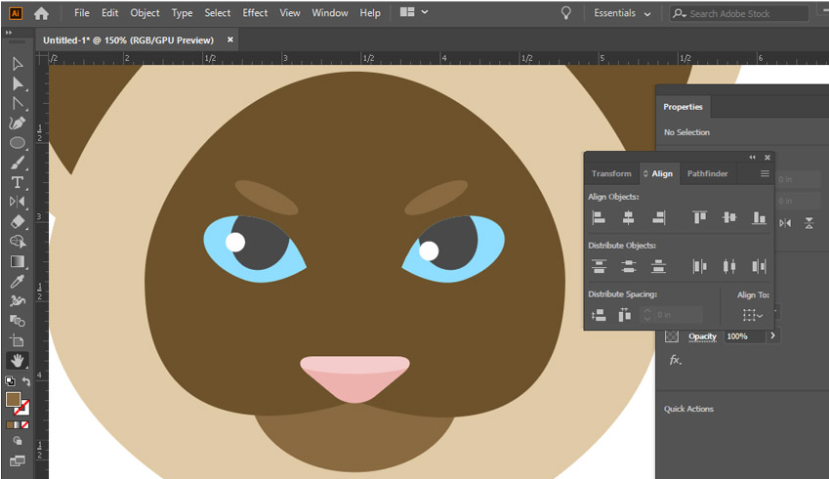829x479 pixels.
Task: Click vertical distribute space icon
Action: tap(598, 315)
